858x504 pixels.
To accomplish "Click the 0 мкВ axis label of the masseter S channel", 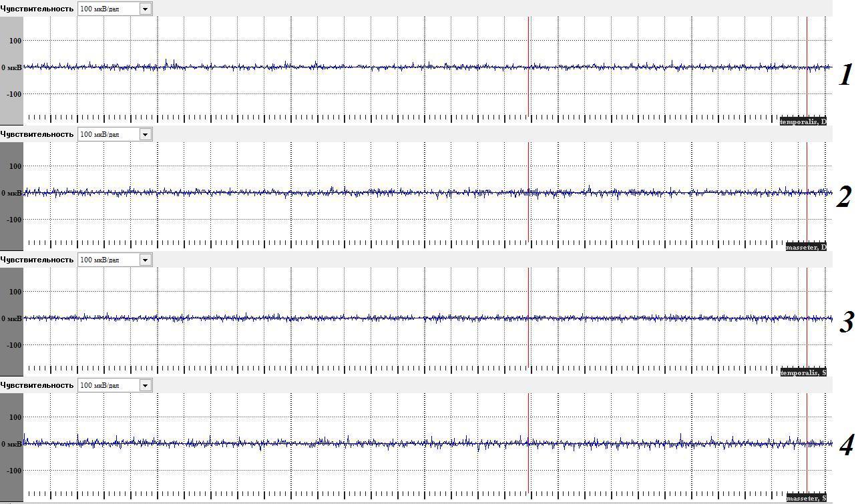I will (x=11, y=444).
